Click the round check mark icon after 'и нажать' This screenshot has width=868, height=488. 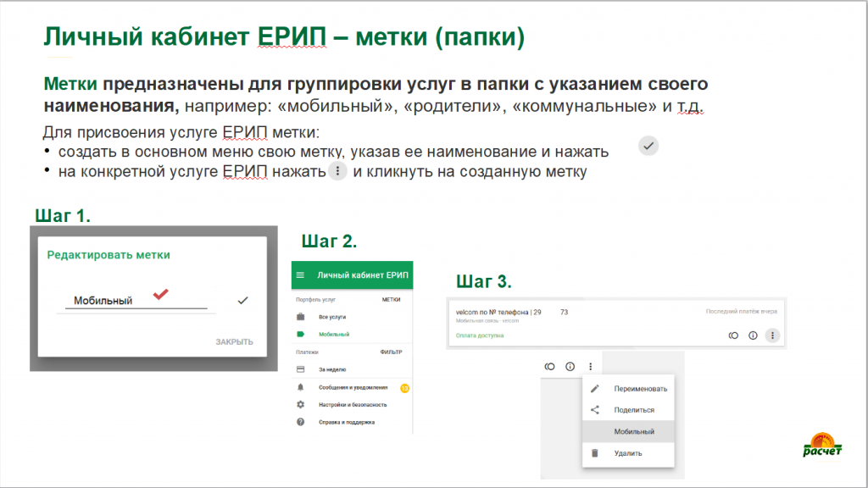[x=648, y=146]
